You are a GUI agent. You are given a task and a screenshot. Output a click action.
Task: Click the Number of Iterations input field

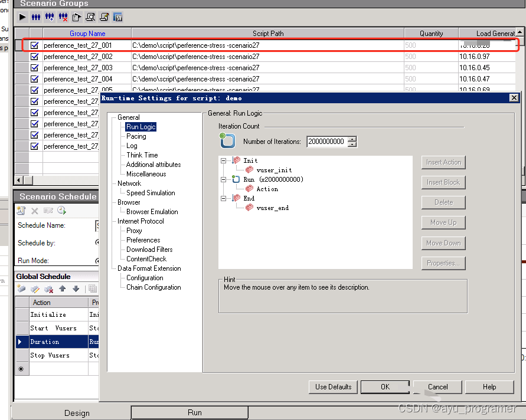coord(327,142)
